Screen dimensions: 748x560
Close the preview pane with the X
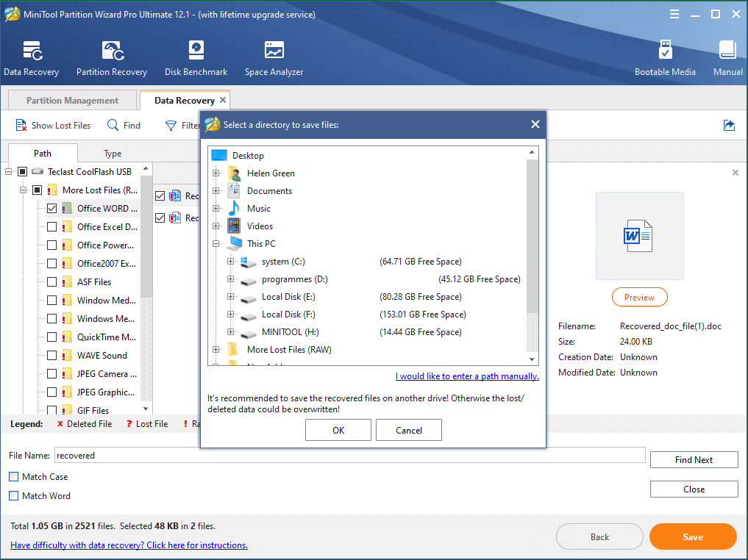coord(735,173)
